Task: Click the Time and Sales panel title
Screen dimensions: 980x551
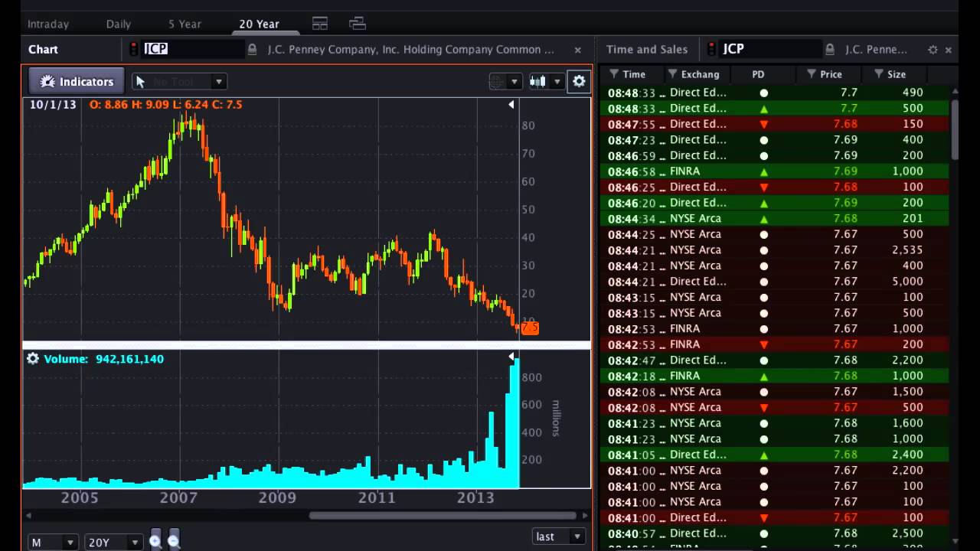Action: (x=647, y=49)
